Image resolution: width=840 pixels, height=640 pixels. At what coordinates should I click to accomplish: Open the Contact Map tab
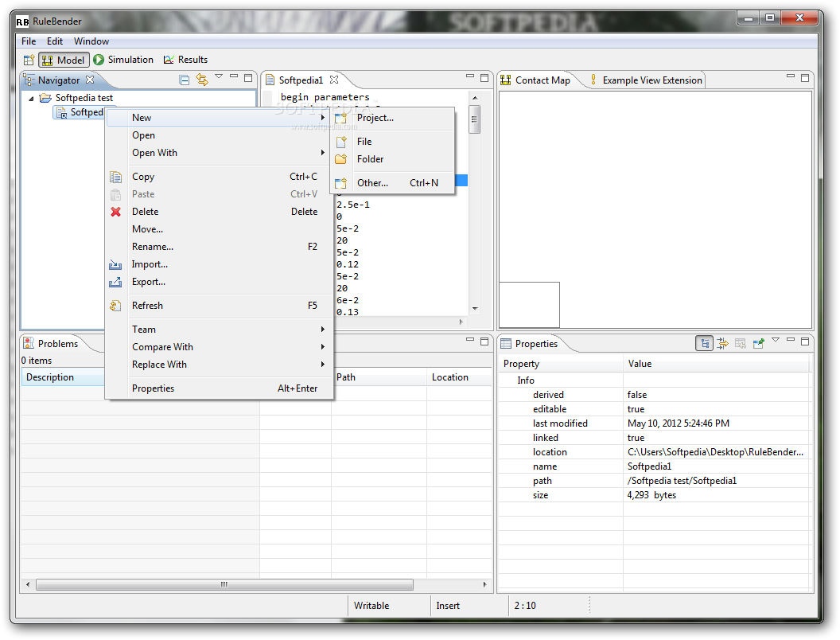535,80
